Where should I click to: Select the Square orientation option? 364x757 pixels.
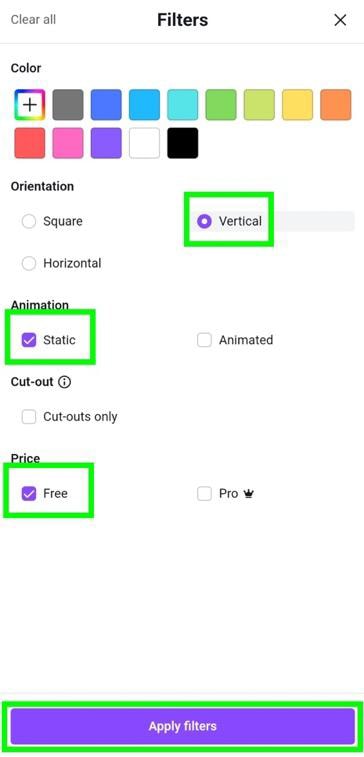29,222
